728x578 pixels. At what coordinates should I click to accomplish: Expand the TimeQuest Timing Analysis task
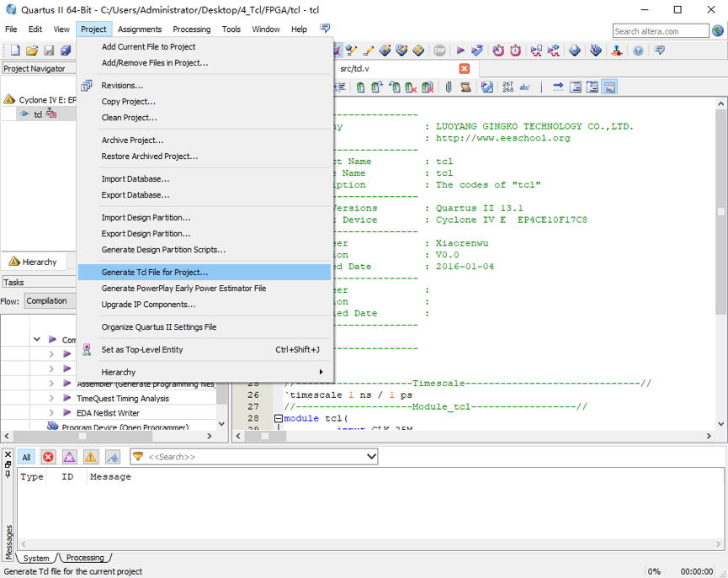point(51,398)
